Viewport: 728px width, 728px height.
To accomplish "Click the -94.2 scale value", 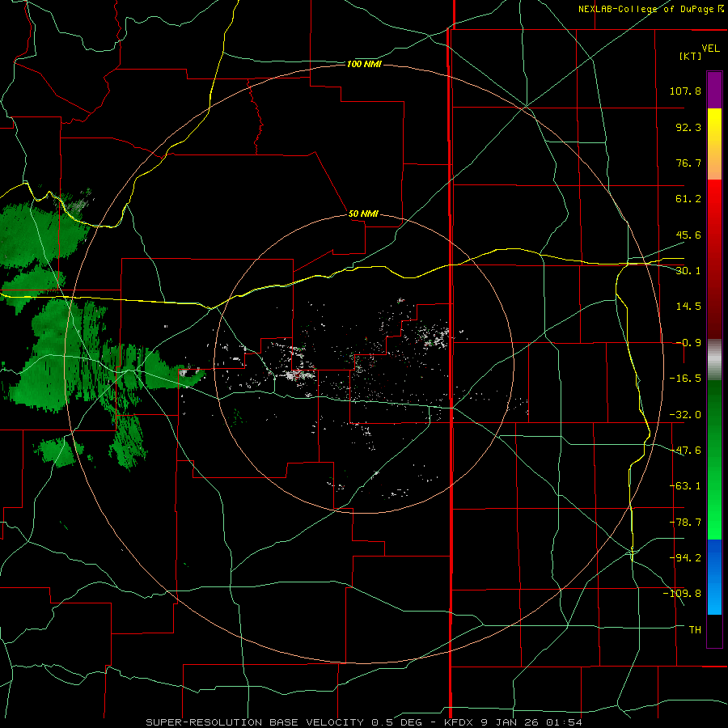I will [x=685, y=557].
